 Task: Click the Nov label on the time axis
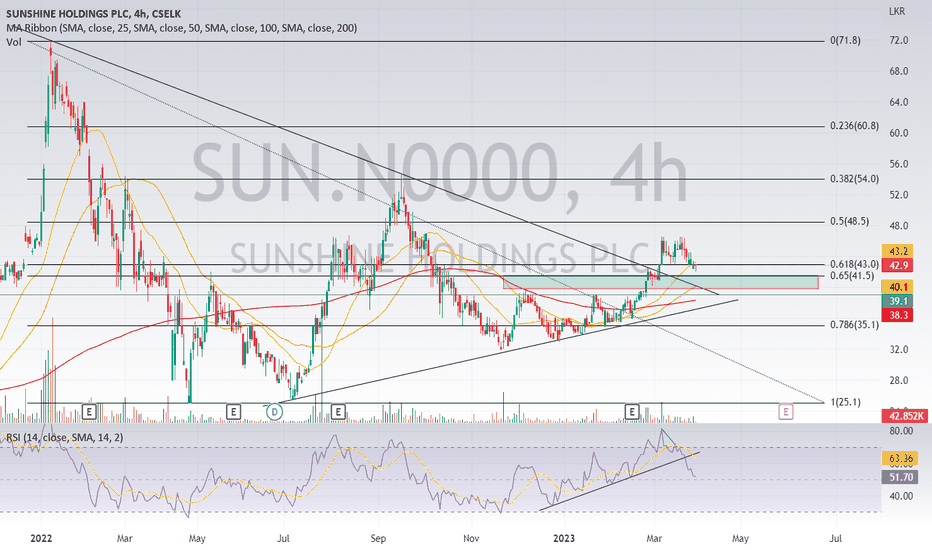click(x=471, y=539)
